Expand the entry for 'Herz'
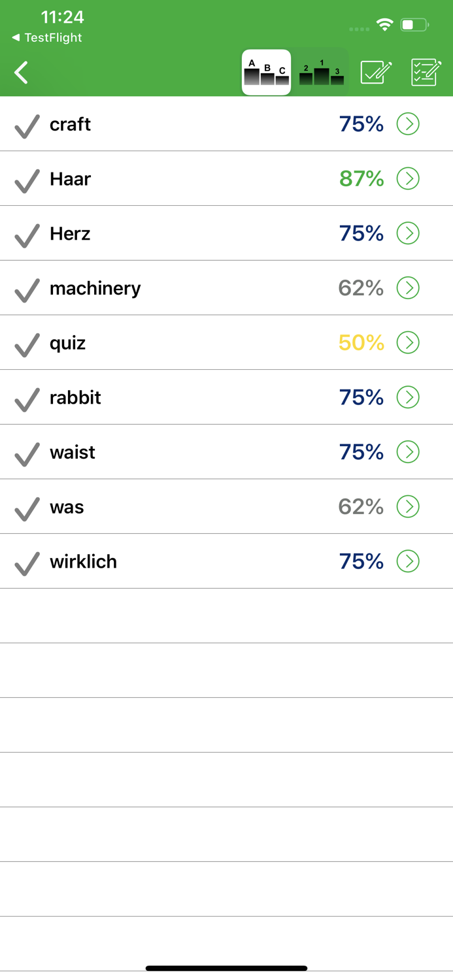This screenshot has height=980, width=453. 408,233
